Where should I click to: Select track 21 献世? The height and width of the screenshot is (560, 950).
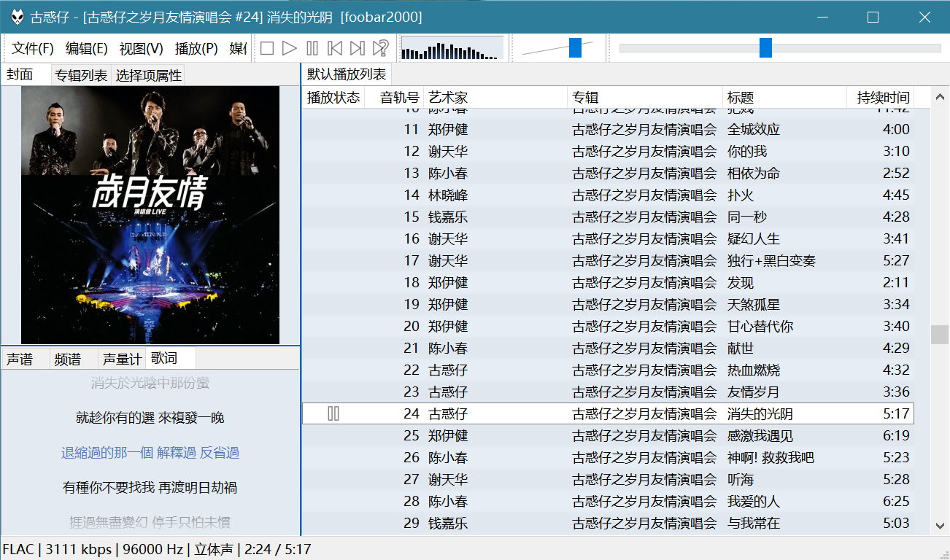coord(608,348)
